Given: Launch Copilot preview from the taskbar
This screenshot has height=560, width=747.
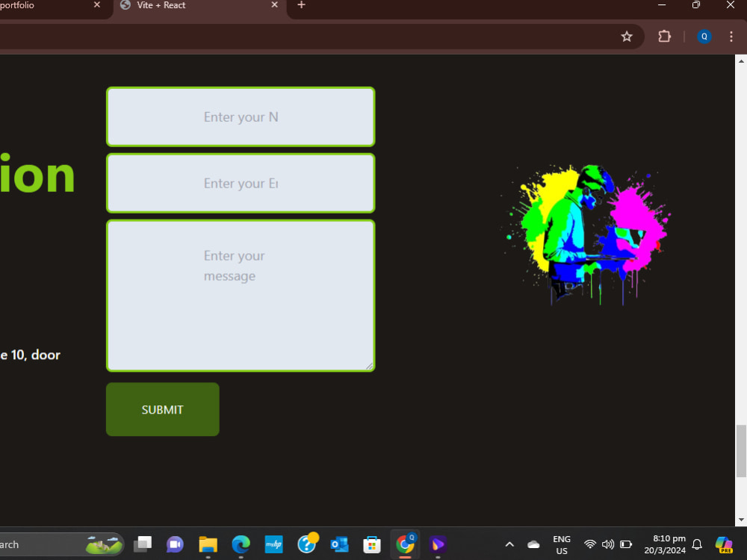Looking at the screenshot, I should (x=724, y=544).
